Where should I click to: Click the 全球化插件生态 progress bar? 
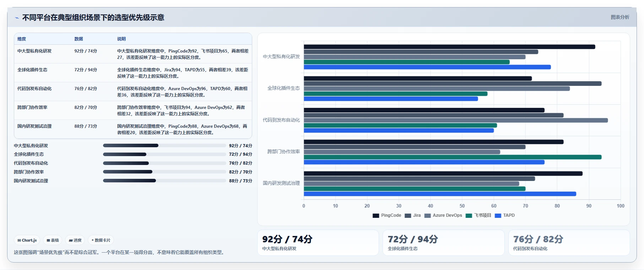[x=164, y=154]
